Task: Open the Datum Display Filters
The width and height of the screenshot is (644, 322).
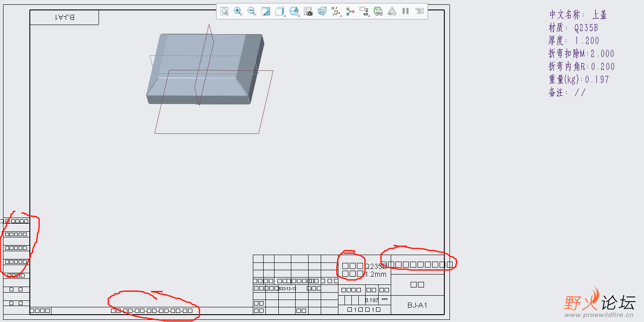Action: pyautogui.click(x=336, y=11)
